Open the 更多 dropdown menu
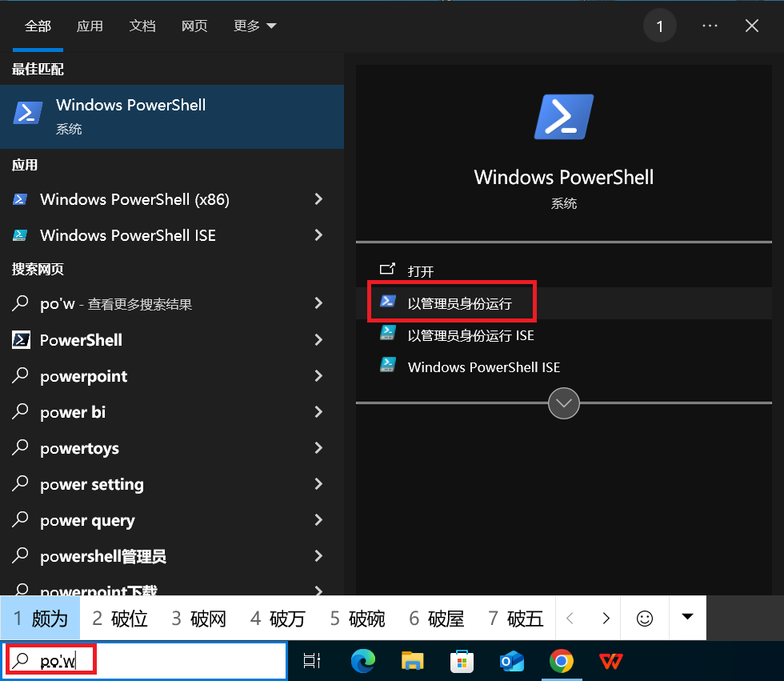The height and width of the screenshot is (681, 784). 254,26
